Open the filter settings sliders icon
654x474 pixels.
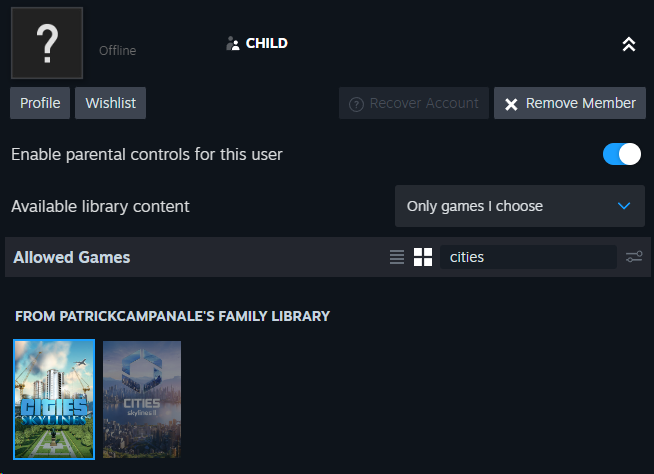(634, 257)
